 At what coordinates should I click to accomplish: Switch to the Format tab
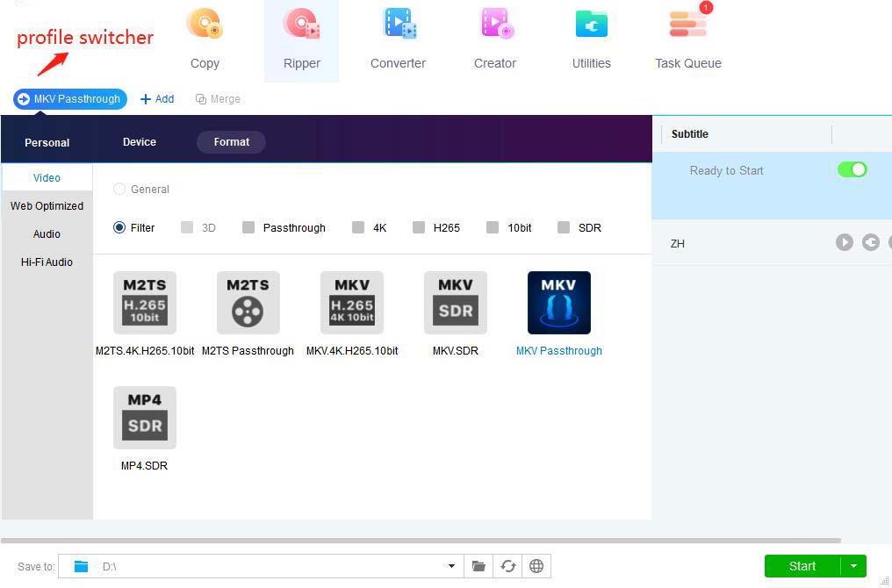(x=232, y=142)
